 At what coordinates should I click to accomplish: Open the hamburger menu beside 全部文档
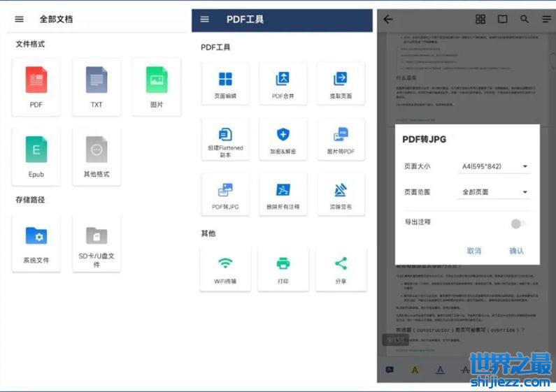point(19,20)
